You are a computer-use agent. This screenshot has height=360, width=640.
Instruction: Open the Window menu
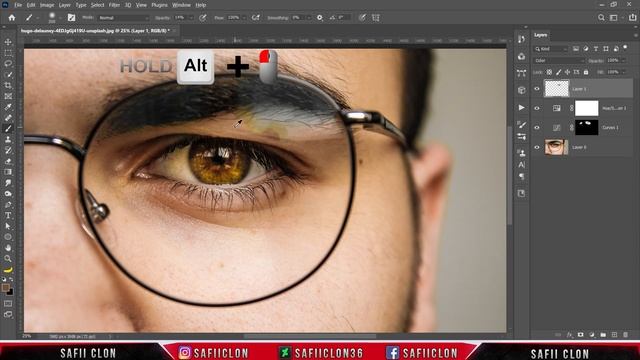(181, 5)
